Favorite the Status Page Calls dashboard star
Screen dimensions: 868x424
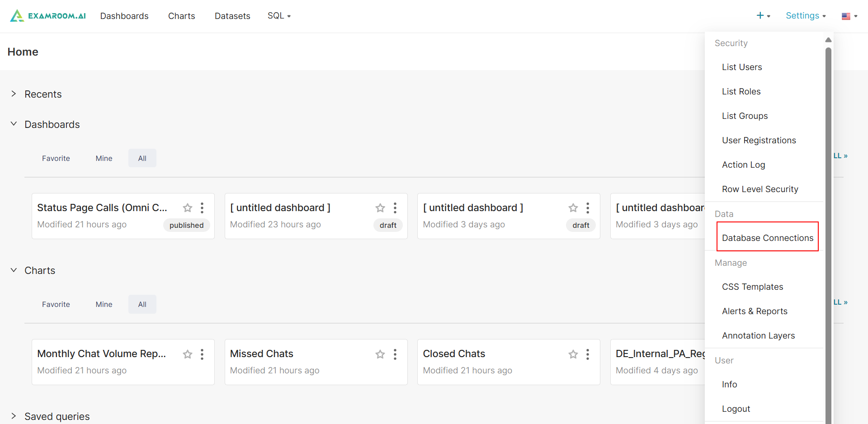[x=188, y=208]
